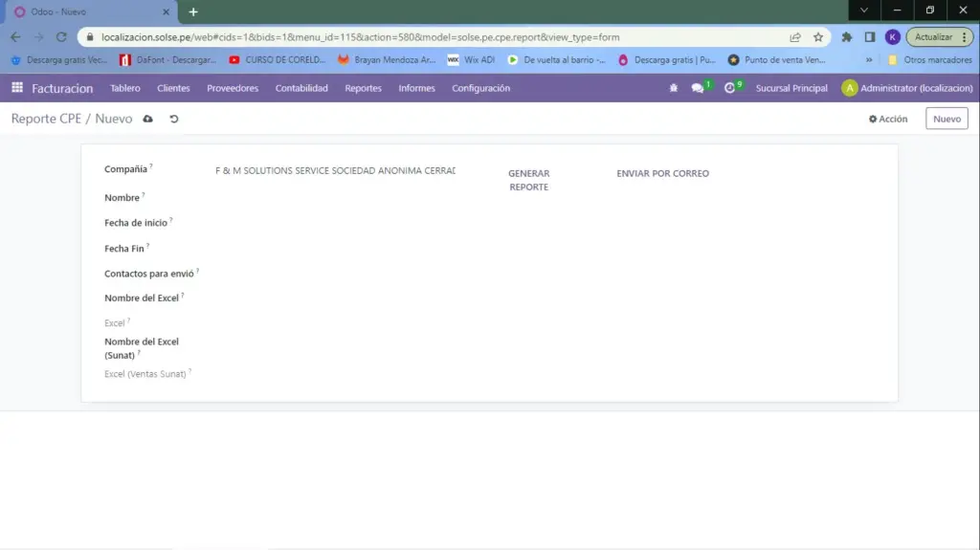
Task: Open the Configuración menu
Action: tap(480, 88)
